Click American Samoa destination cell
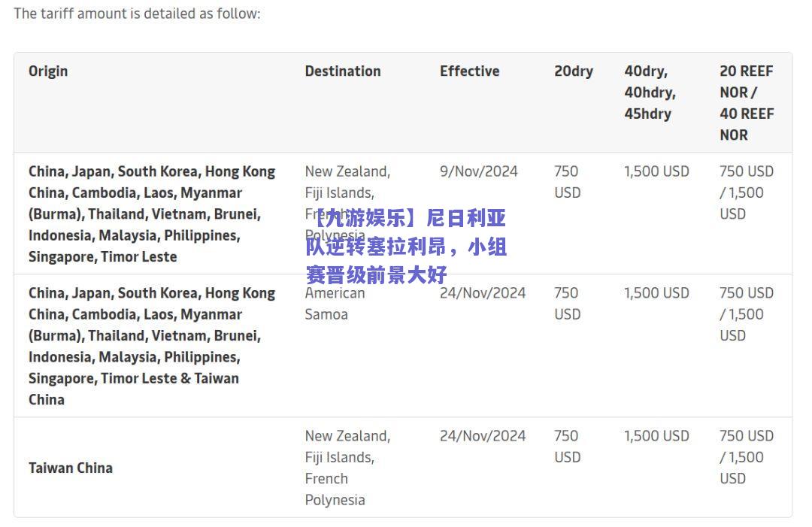 pyautogui.click(x=335, y=304)
